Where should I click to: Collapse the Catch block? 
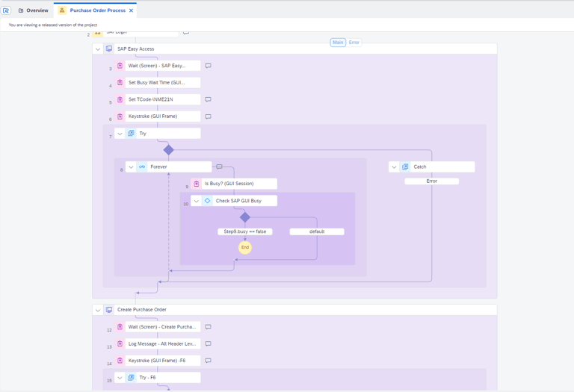pyautogui.click(x=394, y=167)
